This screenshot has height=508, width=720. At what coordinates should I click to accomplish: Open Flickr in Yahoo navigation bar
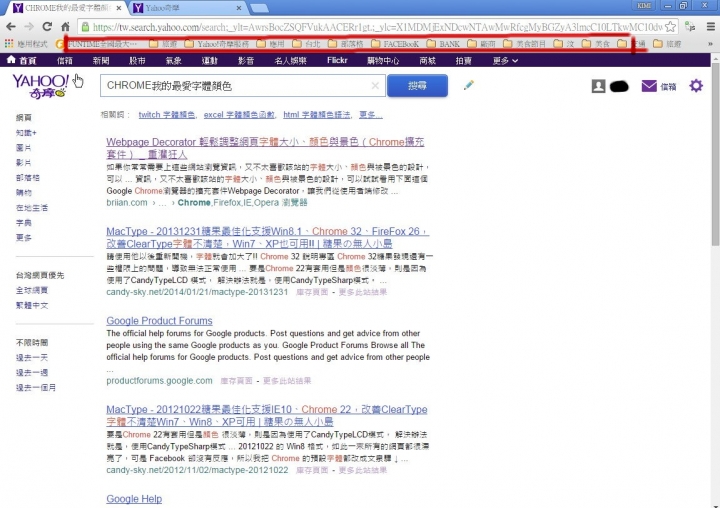click(337, 60)
